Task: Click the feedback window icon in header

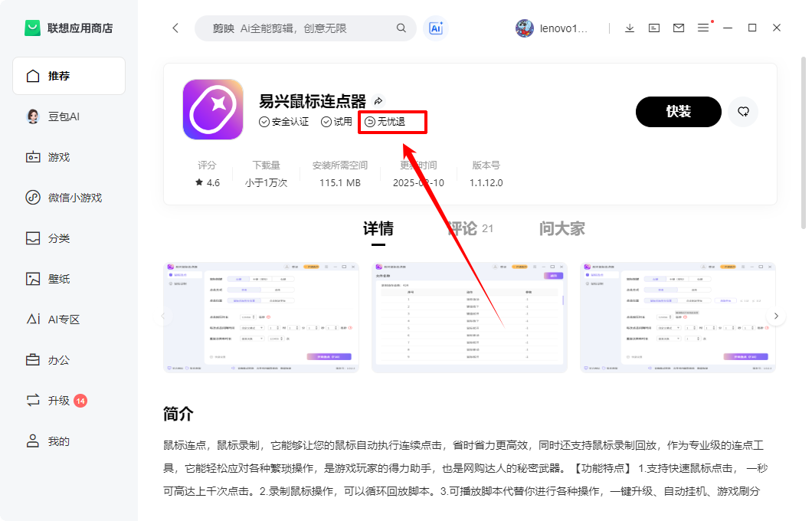Action: [x=654, y=28]
